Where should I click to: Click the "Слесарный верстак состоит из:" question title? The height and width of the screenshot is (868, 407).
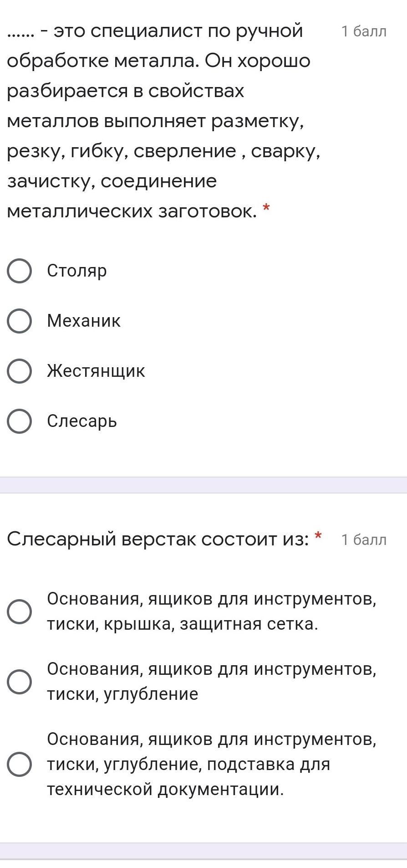(x=158, y=539)
